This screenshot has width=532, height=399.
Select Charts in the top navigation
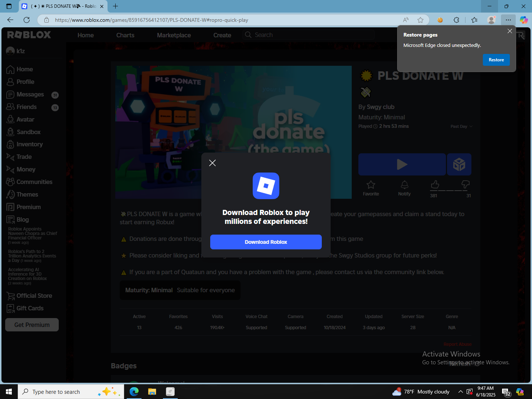125,35
